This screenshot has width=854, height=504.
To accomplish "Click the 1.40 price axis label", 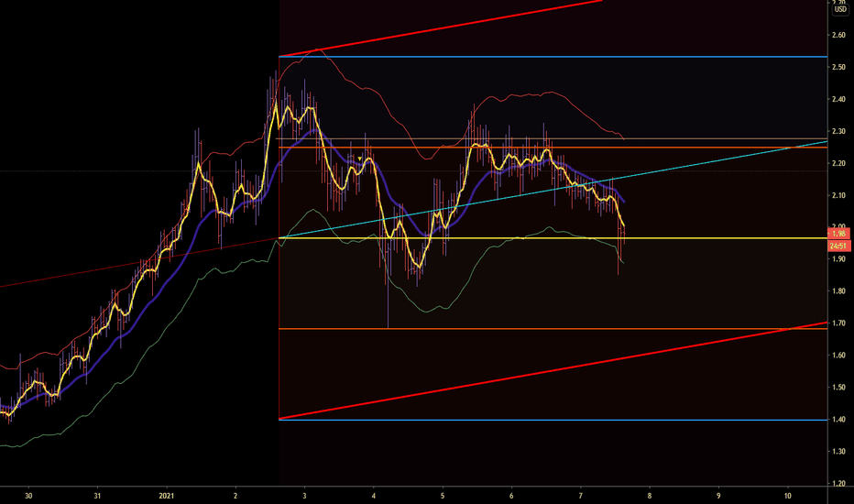I will [838, 420].
